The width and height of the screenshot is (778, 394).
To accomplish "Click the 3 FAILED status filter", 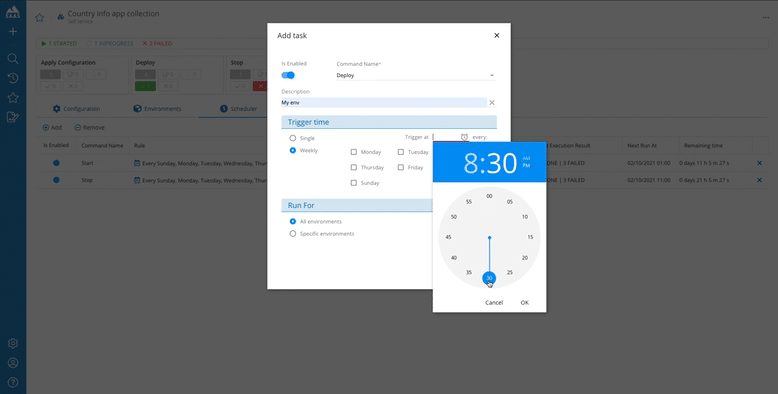I will pos(157,44).
